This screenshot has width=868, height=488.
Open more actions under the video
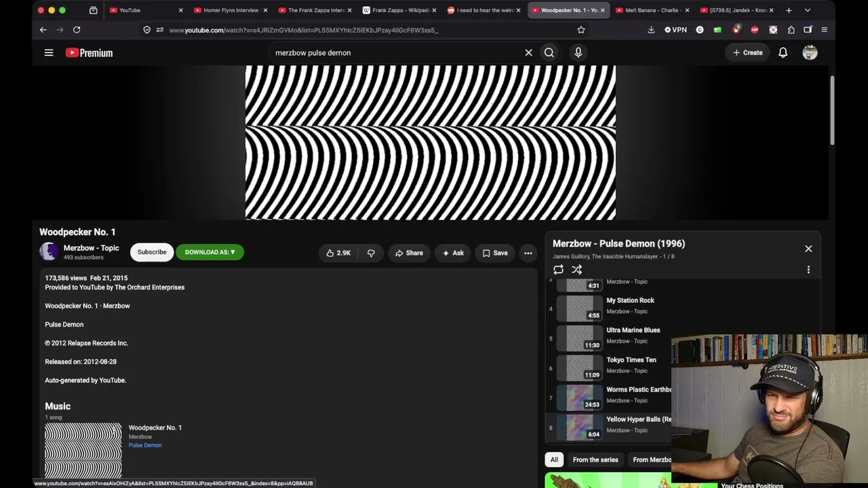[x=528, y=253]
